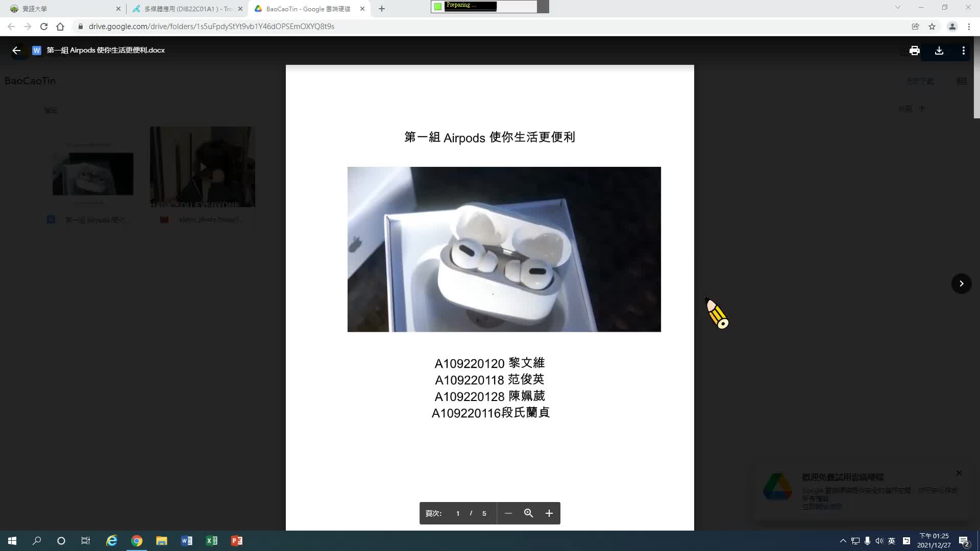Close the BaoCaoTin Drive tab

click(x=362, y=9)
